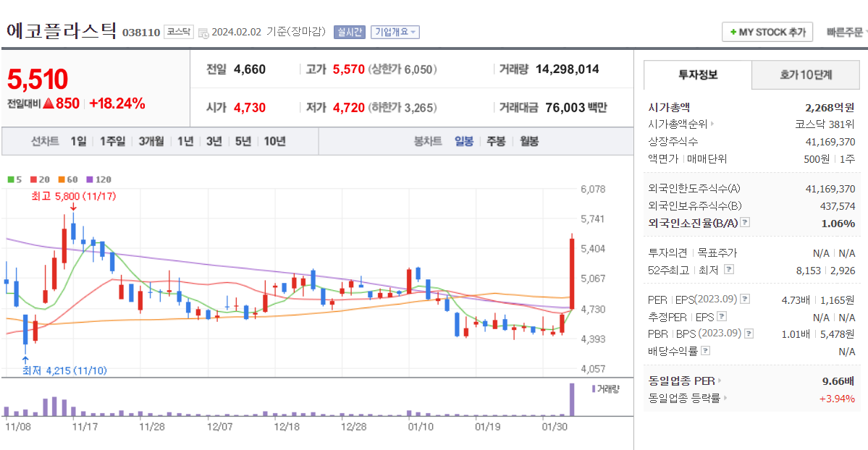Click help icon beside 추정PER EPS
The width and height of the screenshot is (868, 450).
pos(721,316)
